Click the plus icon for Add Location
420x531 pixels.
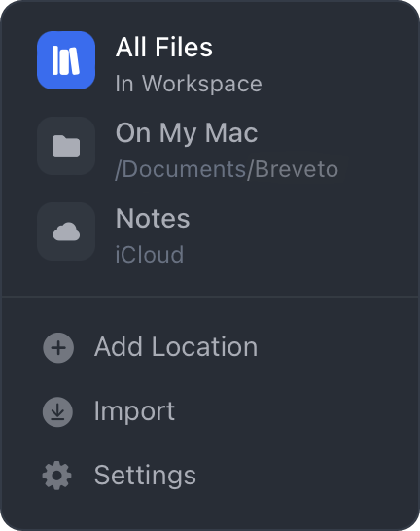point(58,348)
